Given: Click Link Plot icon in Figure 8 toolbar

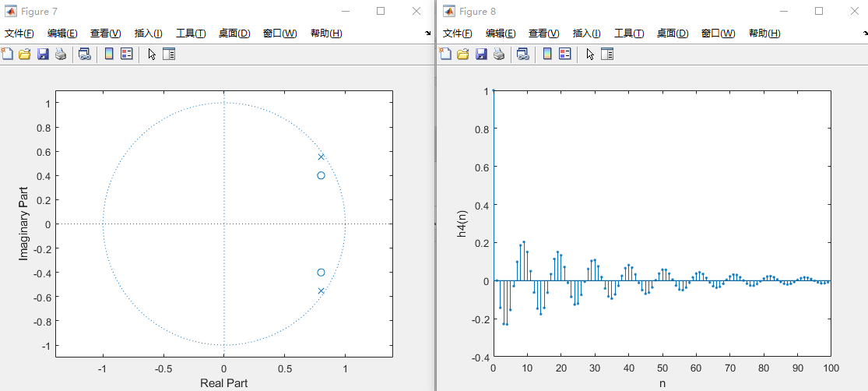Looking at the screenshot, I should pyautogui.click(x=522, y=54).
